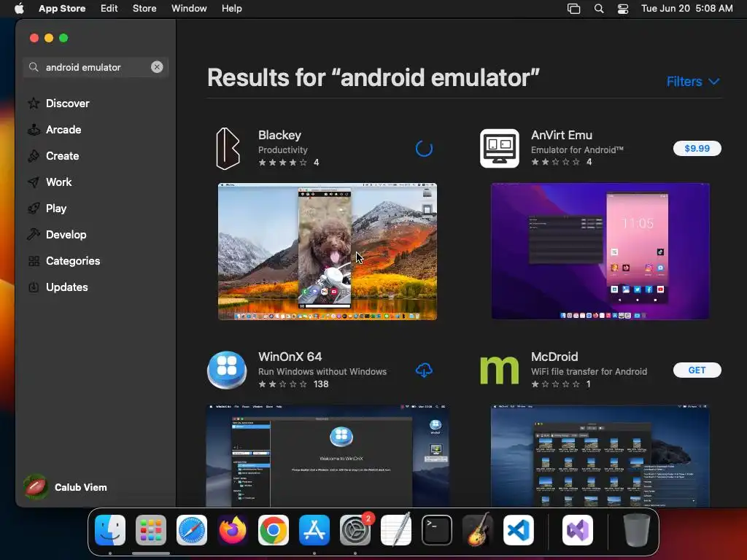The height and width of the screenshot is (560, 747).
Task: Open Blackey app title link
Action: 279,135
